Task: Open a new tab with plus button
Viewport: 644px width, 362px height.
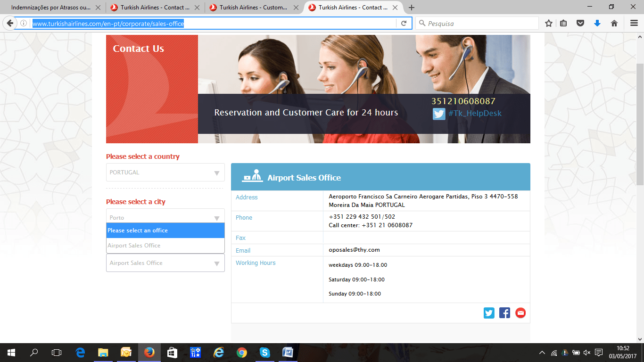Action: click(x=412, y=8)
